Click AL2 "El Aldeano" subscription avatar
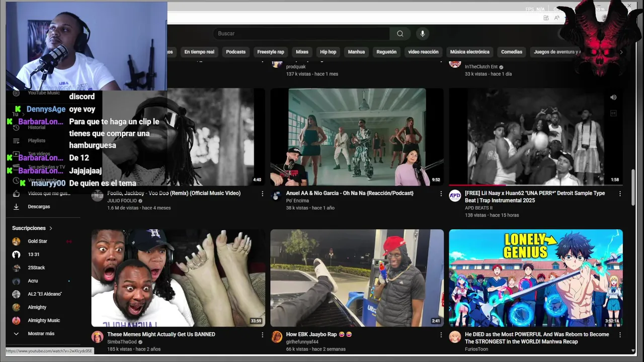 (16, 294)
